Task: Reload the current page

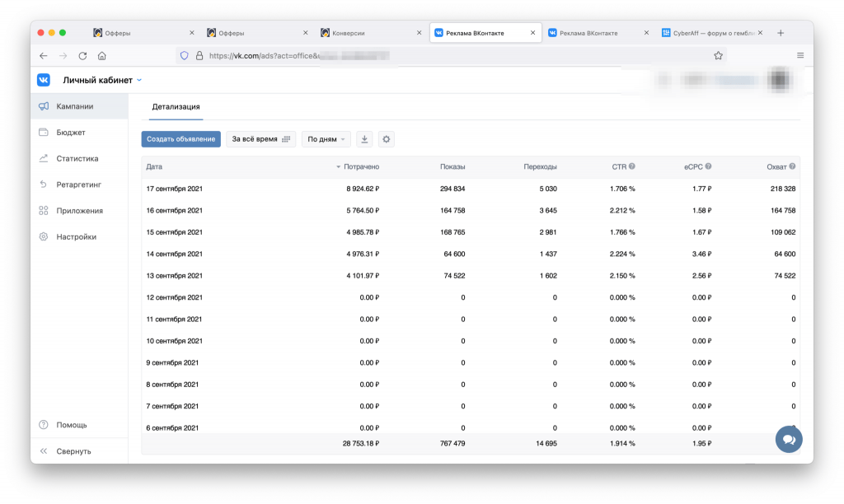Action: [82, 56]
